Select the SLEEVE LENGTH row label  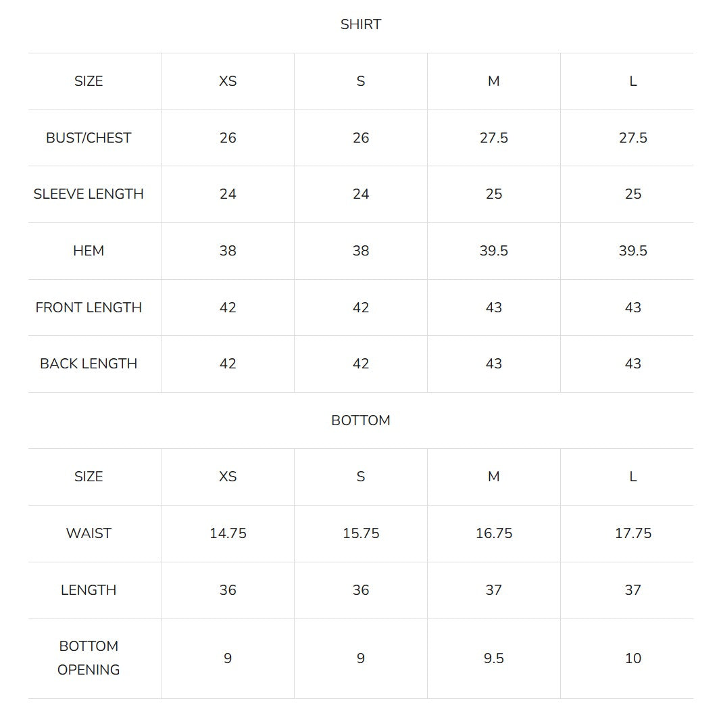tap(89, 194)
